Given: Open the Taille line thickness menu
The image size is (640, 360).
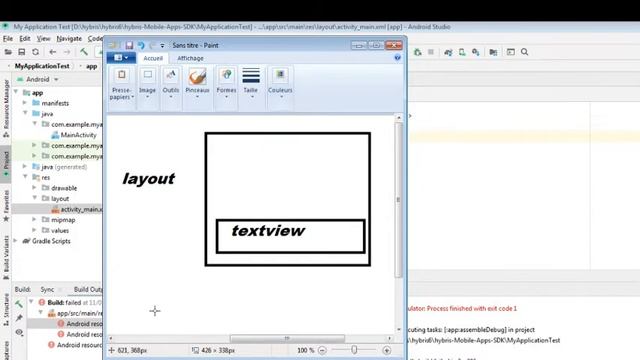Looking at the screenshot, I should point(251,84).
